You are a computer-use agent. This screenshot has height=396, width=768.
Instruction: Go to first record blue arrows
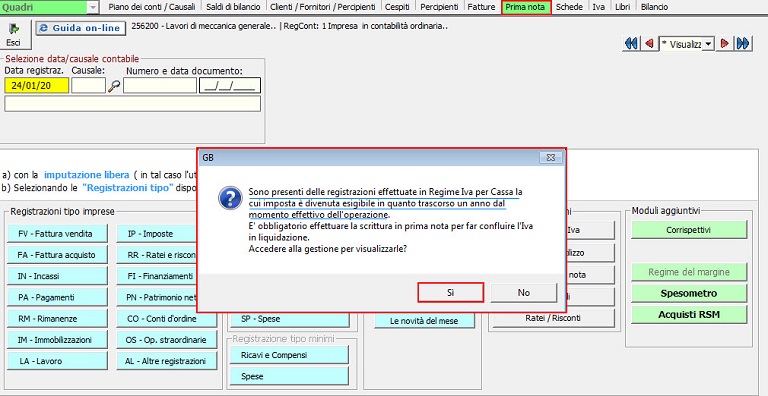tap(631, 44)
